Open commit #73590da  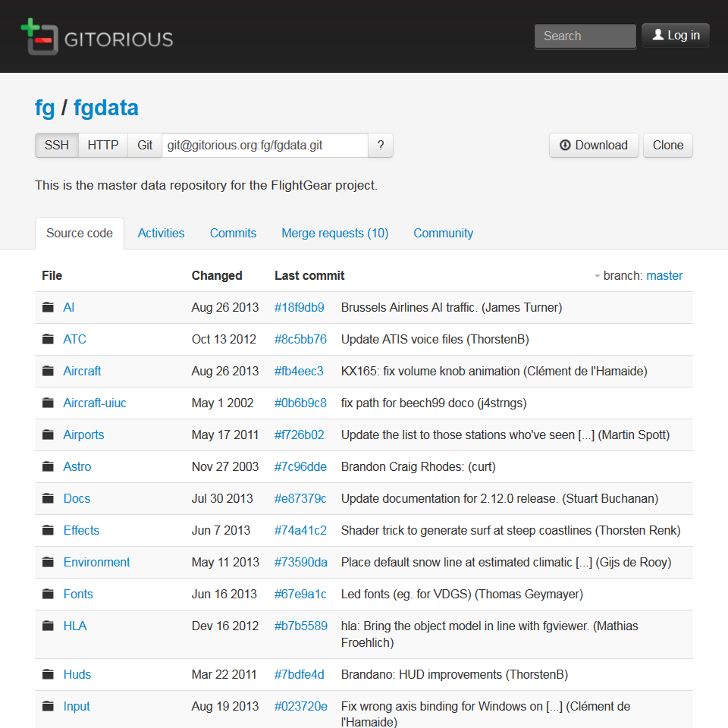[301, 562]
